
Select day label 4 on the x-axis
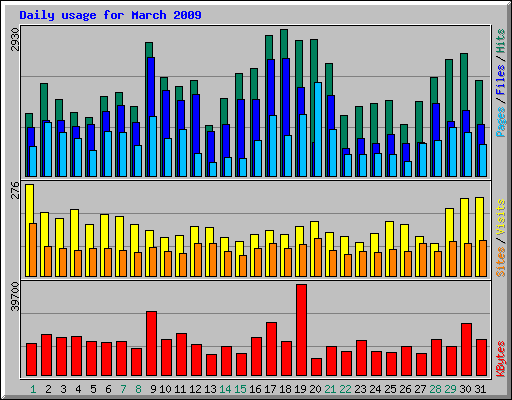(78, 389)
